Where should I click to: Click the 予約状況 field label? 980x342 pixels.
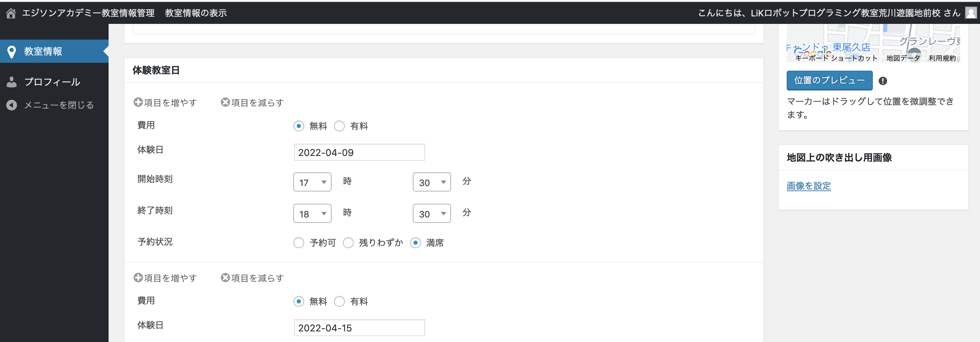[155, 242]
